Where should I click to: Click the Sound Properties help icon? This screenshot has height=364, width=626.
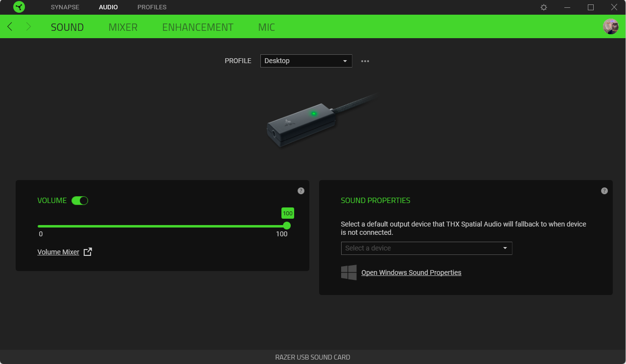(604, 191)
